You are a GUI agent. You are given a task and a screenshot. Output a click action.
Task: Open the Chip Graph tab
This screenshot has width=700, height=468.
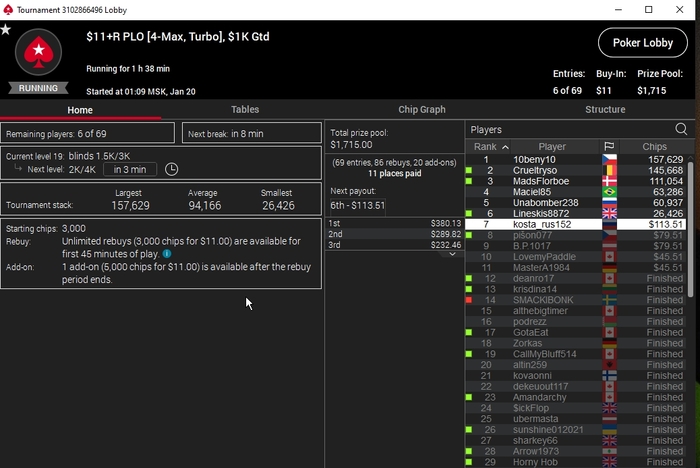[421, 109]
